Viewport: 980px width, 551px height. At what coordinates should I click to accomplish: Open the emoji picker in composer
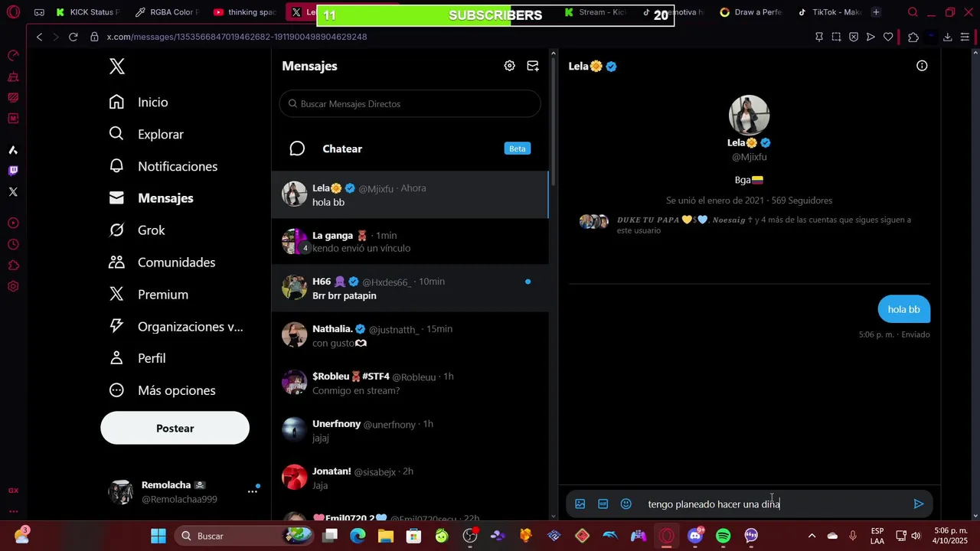click(x=626, y=504)
